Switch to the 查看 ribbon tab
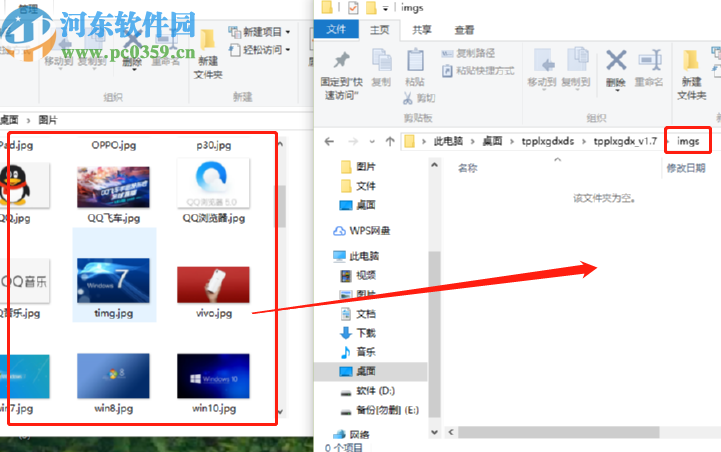This screenshot has height=452, width=721. click(x=464, y=30)
